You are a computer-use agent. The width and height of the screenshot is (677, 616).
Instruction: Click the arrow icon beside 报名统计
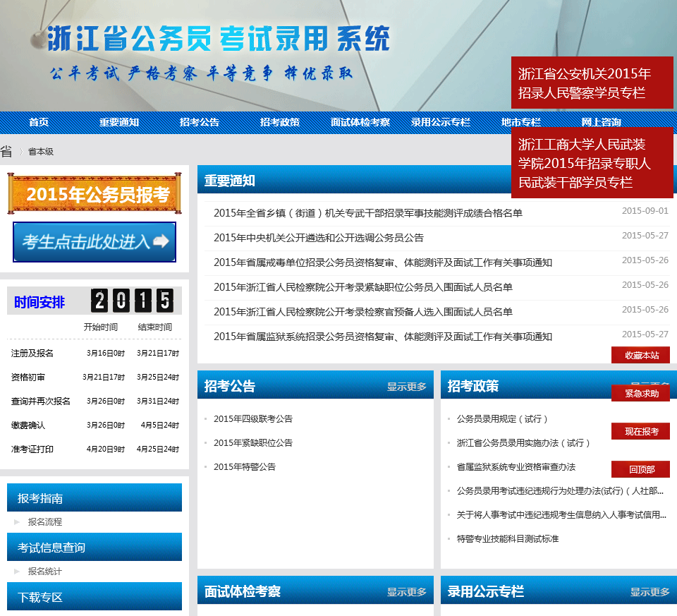coord(17,572)
